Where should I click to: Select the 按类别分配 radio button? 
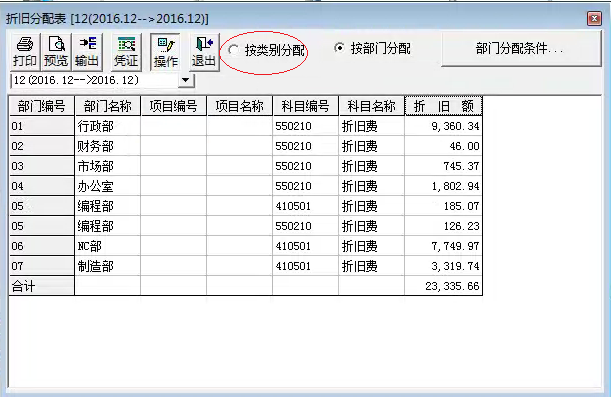(x=233, y=50)
